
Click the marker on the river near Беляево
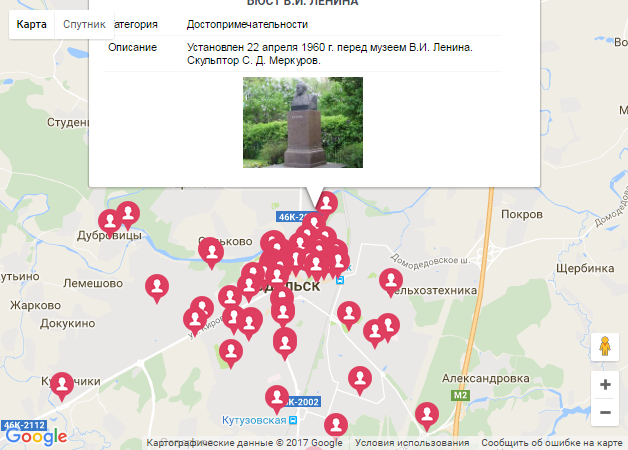point(211,252)
